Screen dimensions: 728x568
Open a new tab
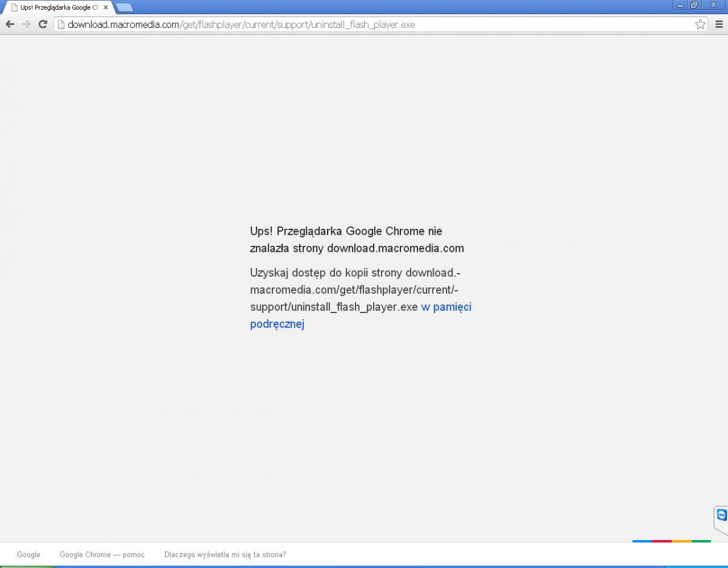coord(124,7)
